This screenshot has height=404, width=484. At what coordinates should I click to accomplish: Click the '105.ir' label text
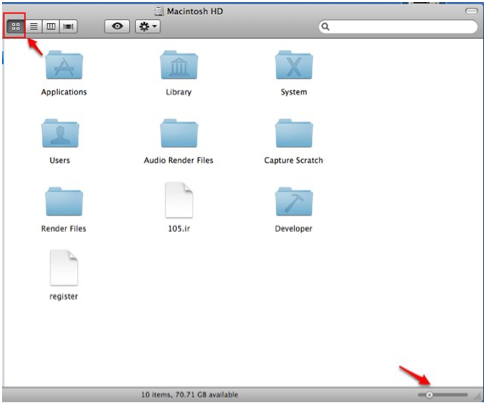tap(179, 229)
